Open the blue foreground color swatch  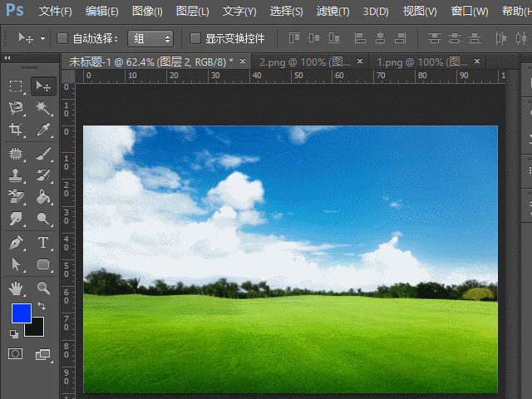(x=22, y=313)
